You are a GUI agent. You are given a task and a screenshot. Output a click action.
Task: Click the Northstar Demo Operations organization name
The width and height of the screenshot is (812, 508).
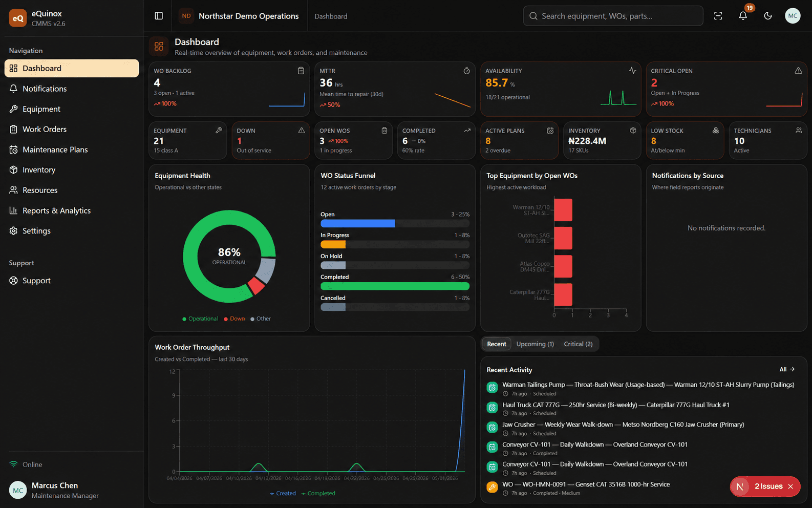[249, 16]
